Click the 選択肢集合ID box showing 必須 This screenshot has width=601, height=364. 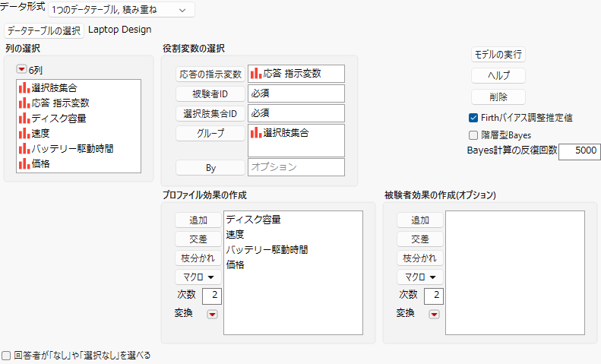(x=296, y=113)
